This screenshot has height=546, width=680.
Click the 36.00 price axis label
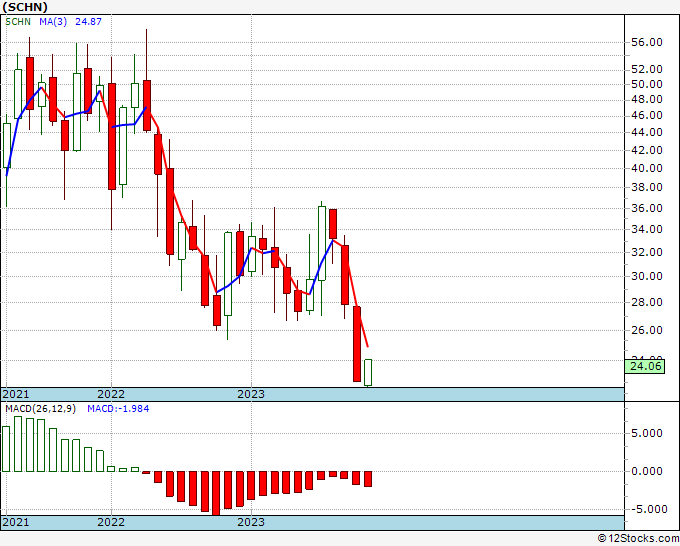pyautogui.click(x=647, y=208)
